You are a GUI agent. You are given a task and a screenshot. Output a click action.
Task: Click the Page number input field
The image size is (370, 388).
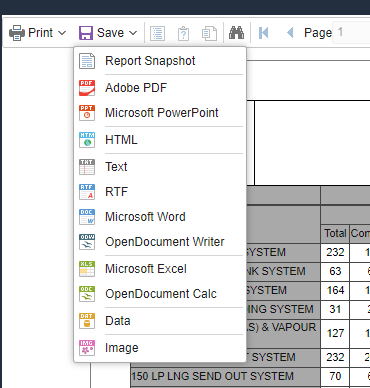coord(351,32)
